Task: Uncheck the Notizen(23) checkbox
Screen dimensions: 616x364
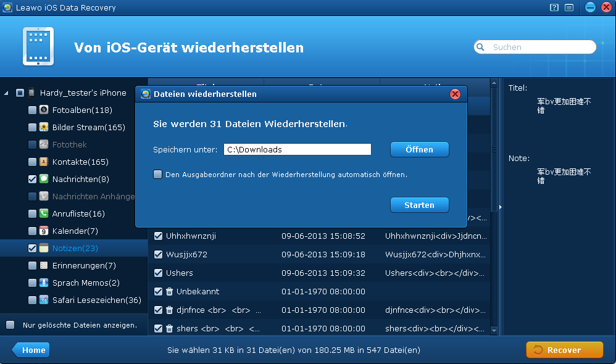Action: click(33, 248)
